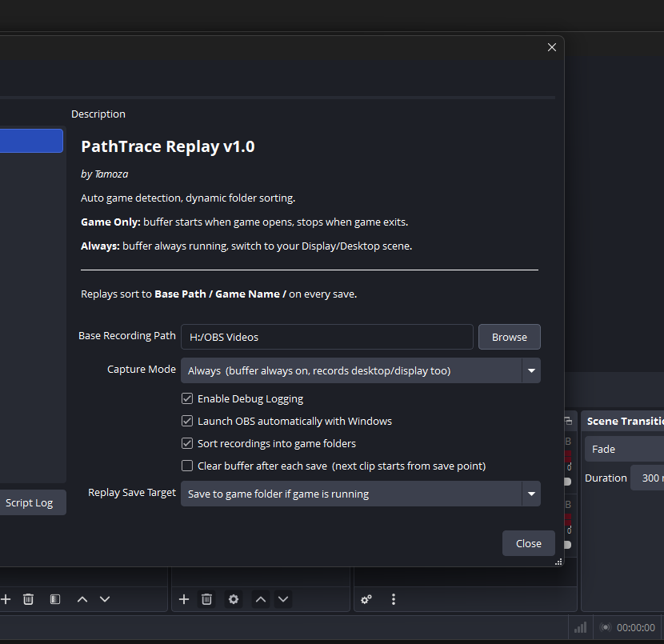Remove selected source with trash icon
Screen dimensions: 664x644
pyautogui.click(x=206, y=599)
